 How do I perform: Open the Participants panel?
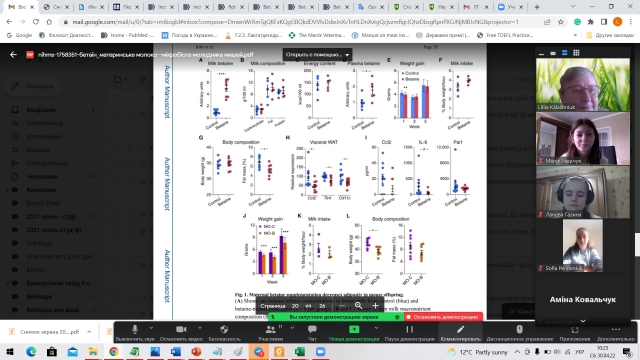tap(270, 332)
